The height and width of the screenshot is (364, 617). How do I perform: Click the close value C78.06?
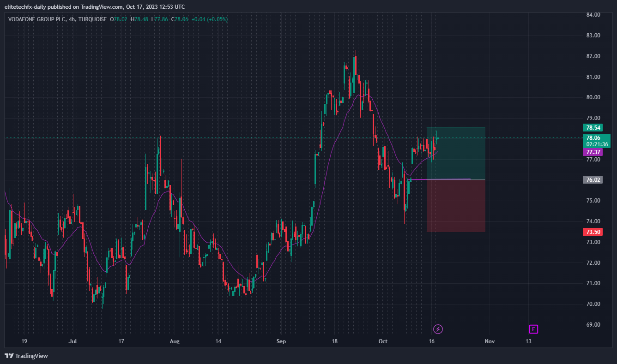pos(180,19)
